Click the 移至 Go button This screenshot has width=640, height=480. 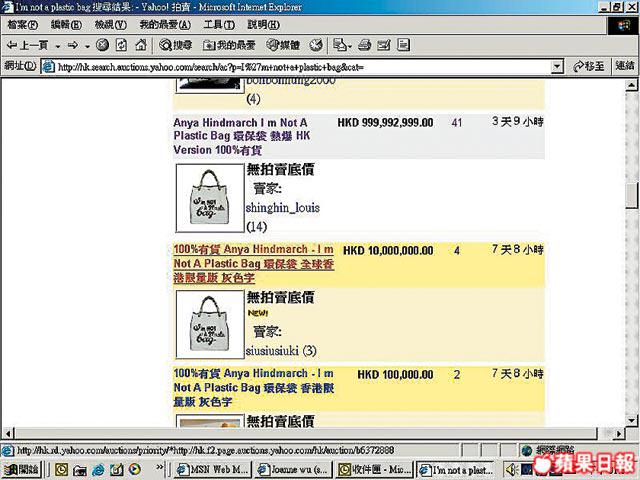click(589, 66)
